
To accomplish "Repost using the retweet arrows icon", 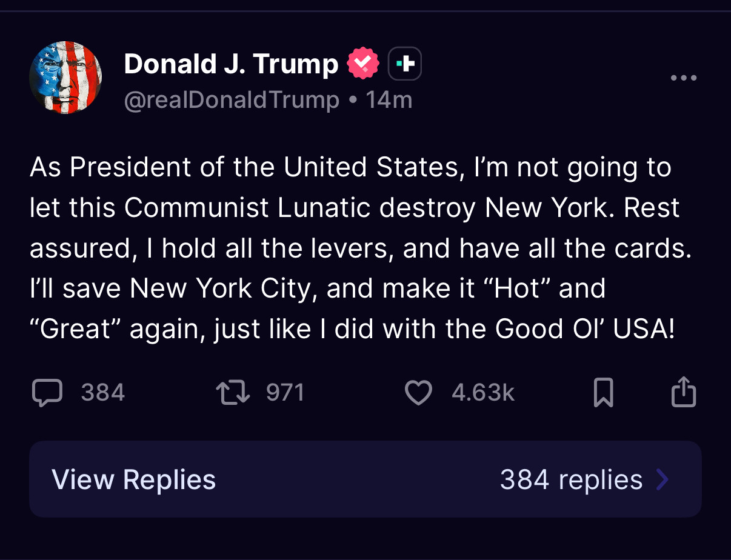I will pyautogui.click(x=233, y=393).
